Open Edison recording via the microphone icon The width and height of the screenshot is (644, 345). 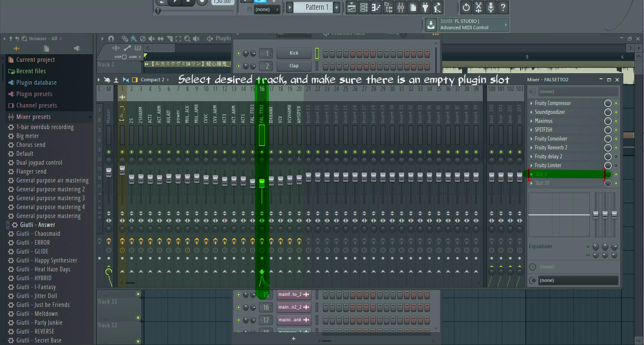[x=491, y=7]
